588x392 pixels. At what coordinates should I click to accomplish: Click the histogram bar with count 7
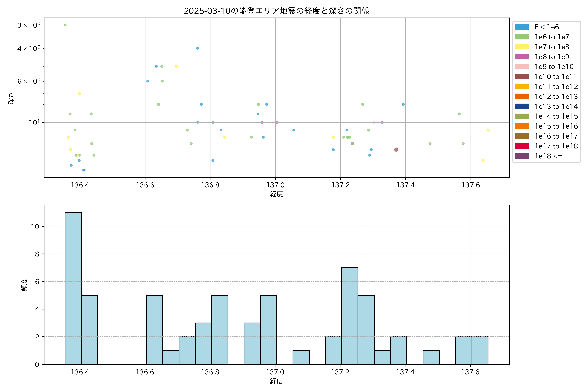(350, 316)
